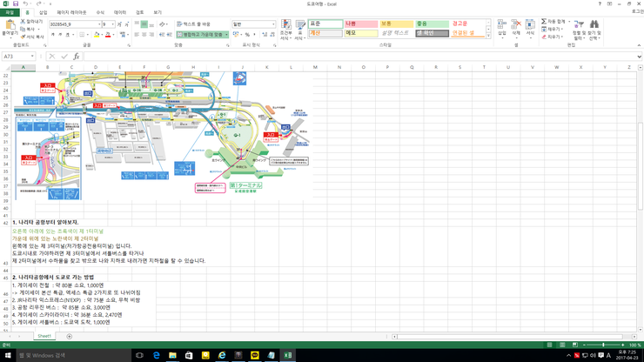644x362 pixels.
Task: Increase font size with the larger 가 icon
Action: pyautogui.click(x=119, y=24)
